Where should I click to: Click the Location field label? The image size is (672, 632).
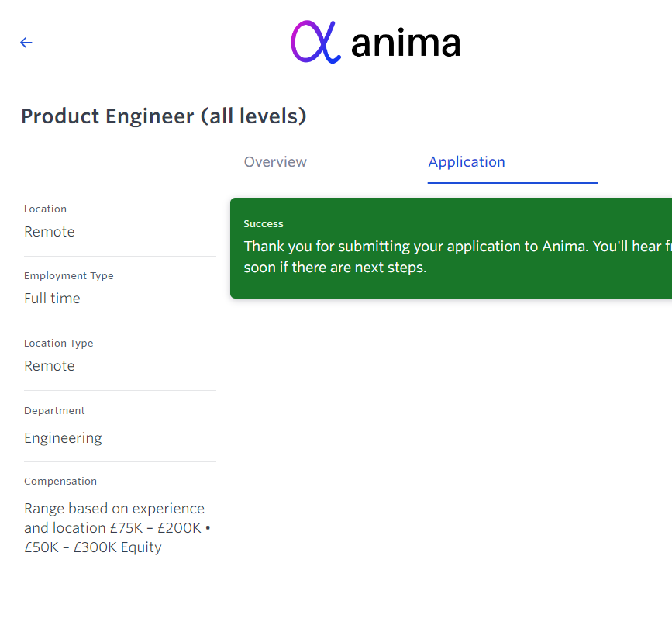point(45,209)
